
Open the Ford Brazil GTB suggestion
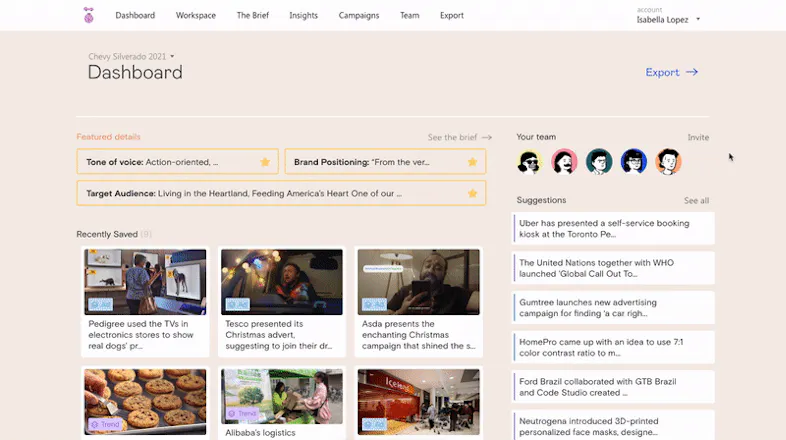(613, 387)
